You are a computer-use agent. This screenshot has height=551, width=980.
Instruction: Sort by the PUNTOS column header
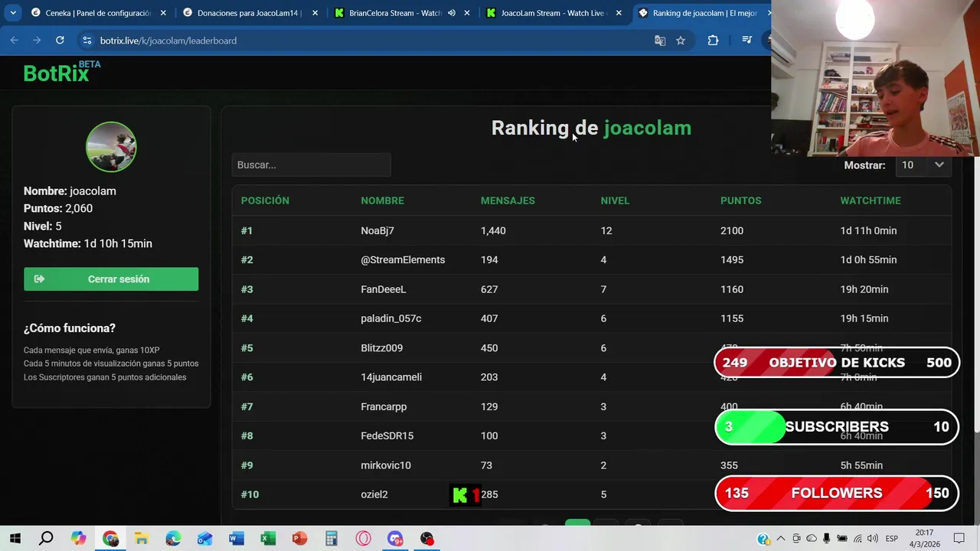[x=740, y=201]
